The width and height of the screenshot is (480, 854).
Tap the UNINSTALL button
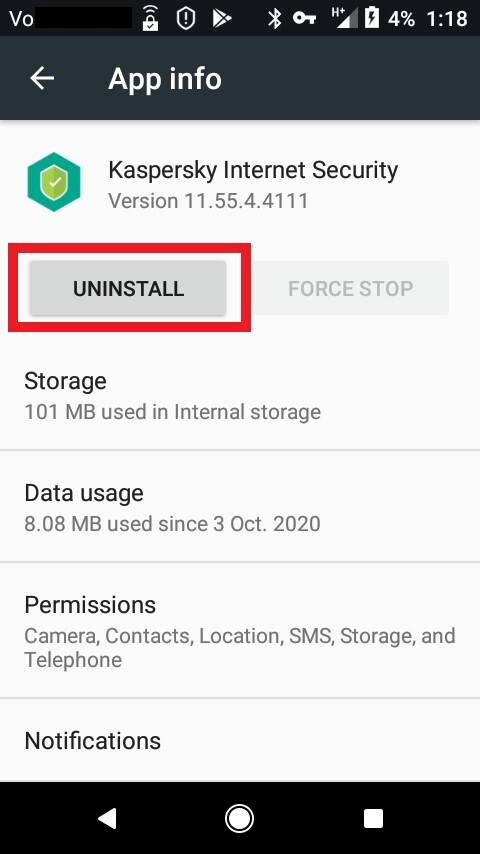point(128,288)
